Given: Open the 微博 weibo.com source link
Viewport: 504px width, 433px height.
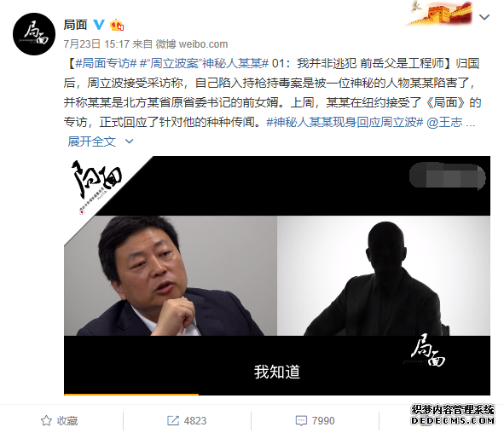Looking at the screenshot, I should coord(192,44).
